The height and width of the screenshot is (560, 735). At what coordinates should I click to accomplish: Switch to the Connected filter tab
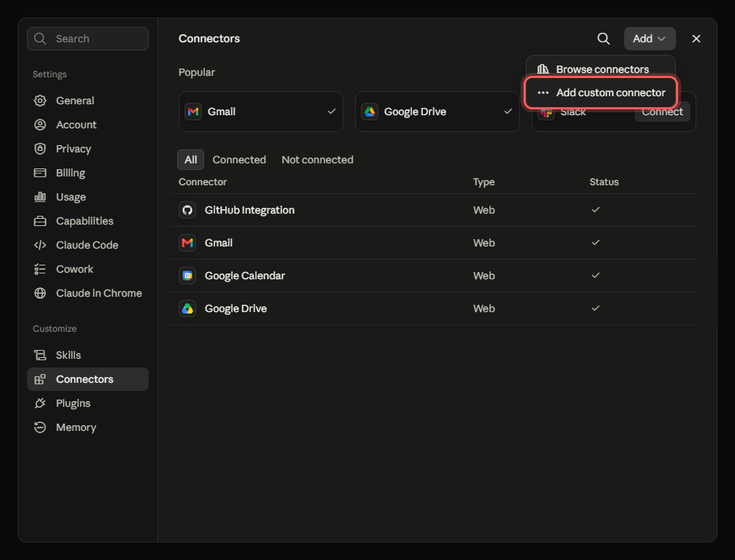(x=239, y=160)
